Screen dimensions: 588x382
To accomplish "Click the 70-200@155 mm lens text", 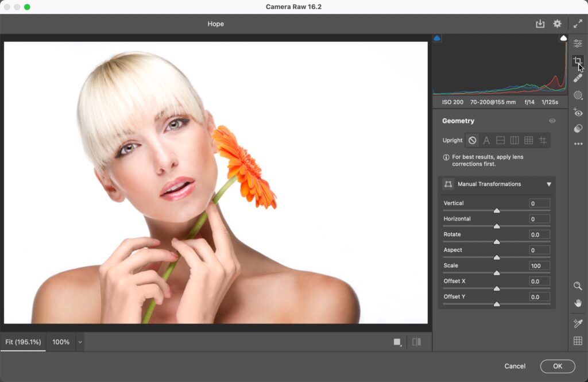I will [x=493, y=102].
